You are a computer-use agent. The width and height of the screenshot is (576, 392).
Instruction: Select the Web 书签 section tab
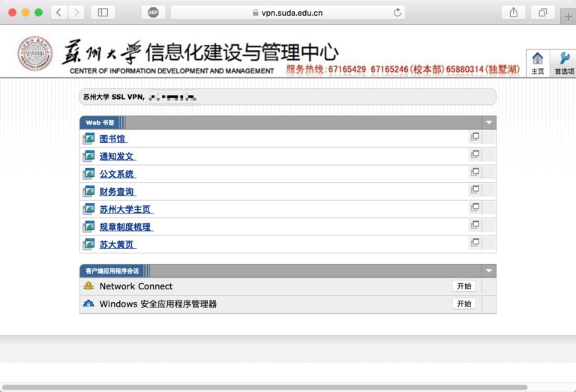[100, 123]
